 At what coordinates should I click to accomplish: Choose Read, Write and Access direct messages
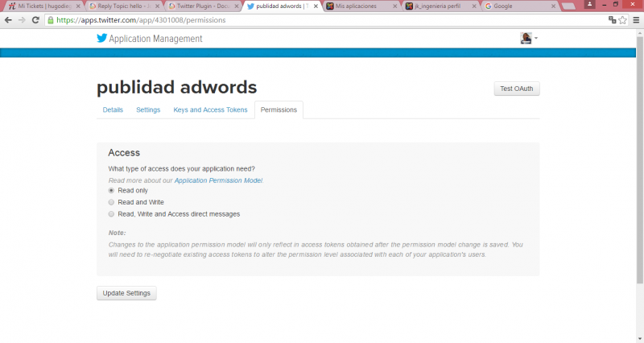[x=111, y=214]
